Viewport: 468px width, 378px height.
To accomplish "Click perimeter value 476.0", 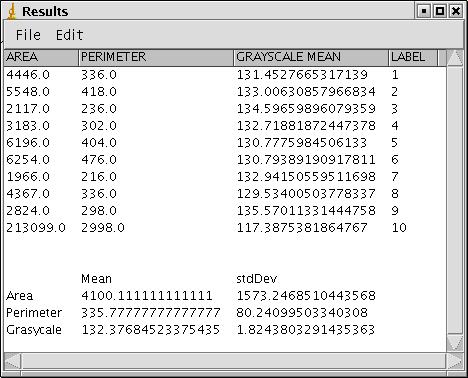I will click(x=99, y=160).
